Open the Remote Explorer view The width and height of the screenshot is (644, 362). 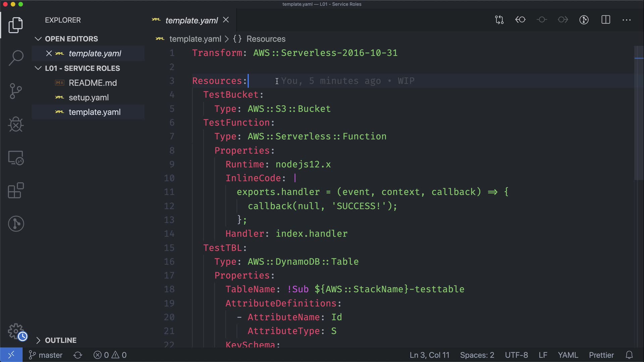coord(16,158)
